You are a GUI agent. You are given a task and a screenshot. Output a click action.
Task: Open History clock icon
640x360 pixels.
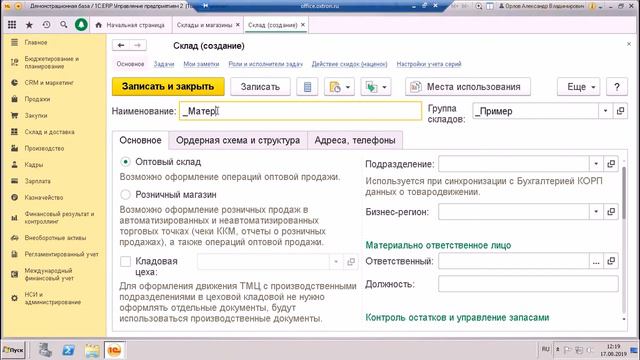[x=47, y=25]
